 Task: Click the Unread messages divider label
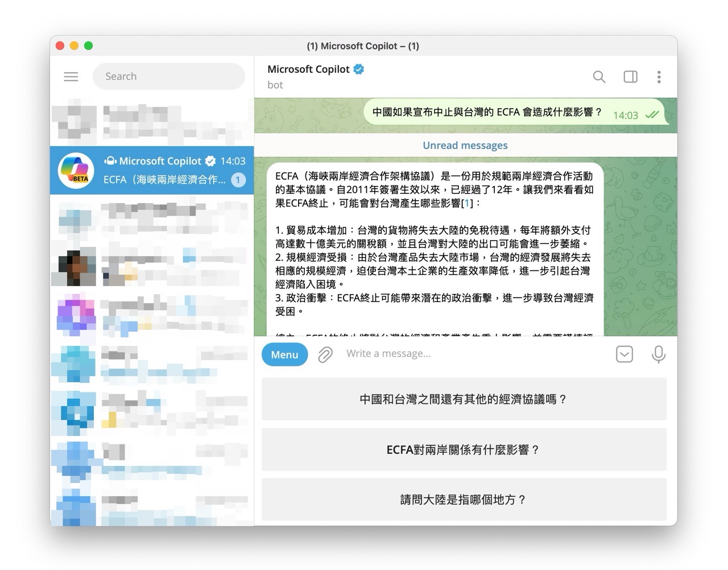pos(465,145)
